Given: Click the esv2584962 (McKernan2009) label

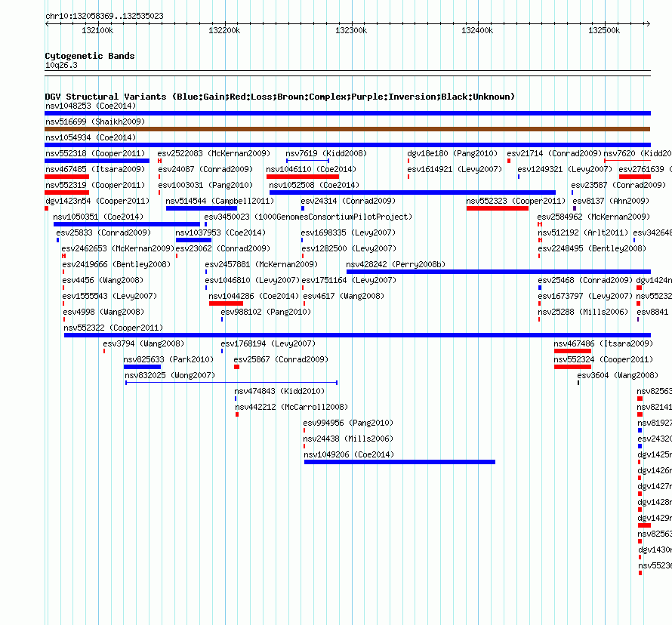Looking at the screenshot, I should click(593, 217).
